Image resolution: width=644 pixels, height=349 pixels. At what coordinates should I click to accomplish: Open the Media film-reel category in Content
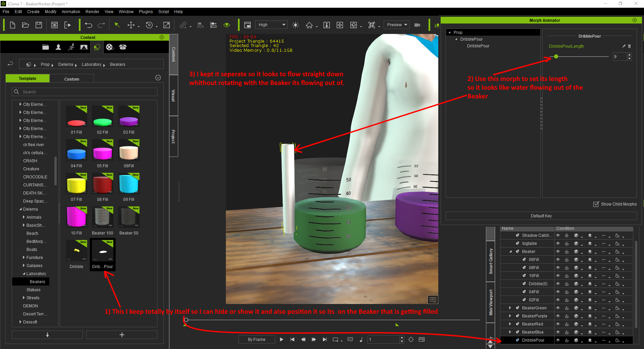point(110,47)
